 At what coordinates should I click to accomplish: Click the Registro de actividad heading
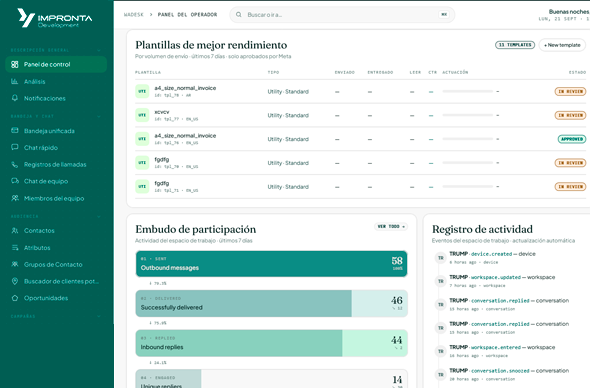pyautogui.click(x=482, y=229)
